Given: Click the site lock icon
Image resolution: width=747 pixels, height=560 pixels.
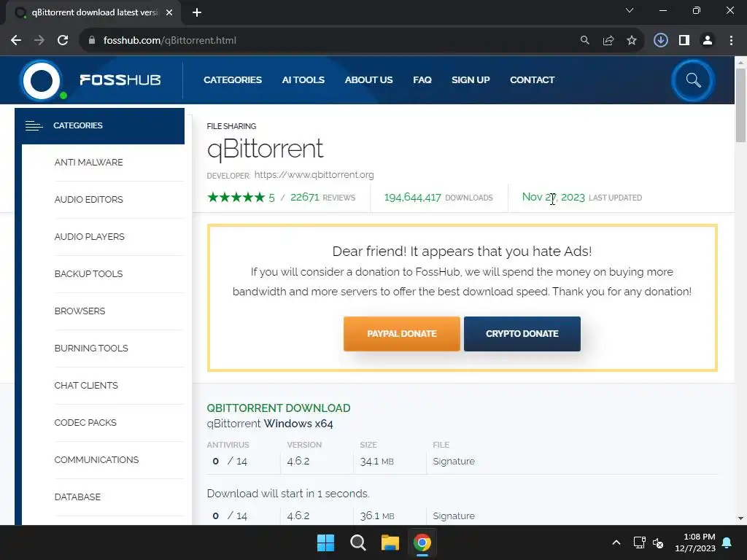Looking at the screenshot, I should [x=92, y=41].
